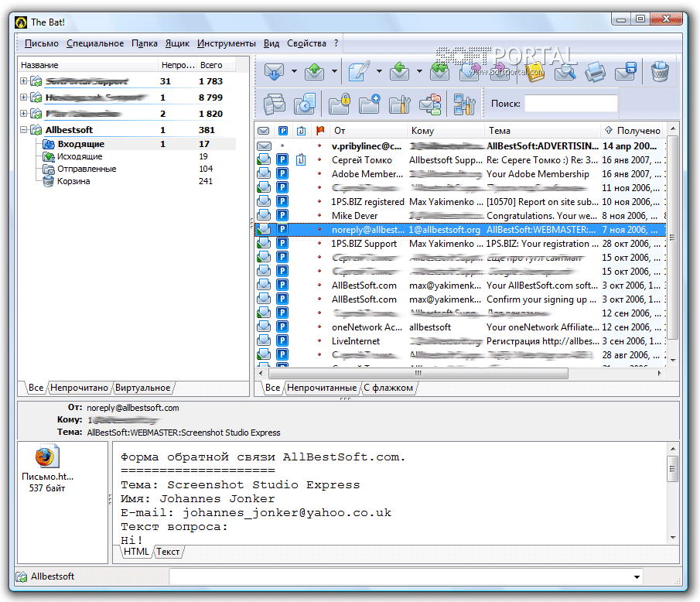The height and width of the screenshot is (602, 700).
Task: Switch to the Текст view tab
Action: [168, 552]
